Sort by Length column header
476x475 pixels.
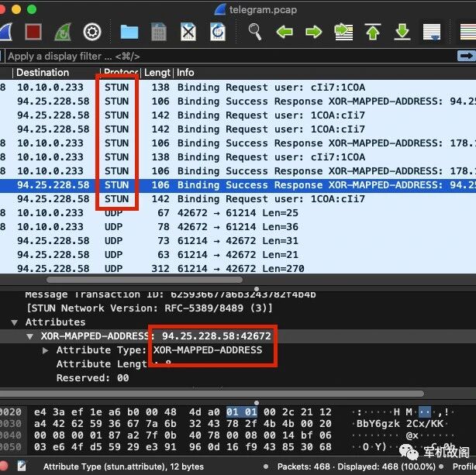[157, 73]
